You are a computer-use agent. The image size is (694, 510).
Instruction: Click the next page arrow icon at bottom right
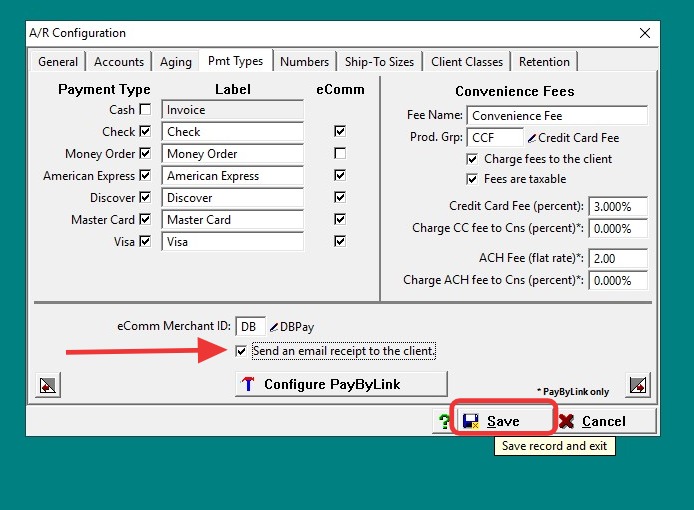point(638,385)
